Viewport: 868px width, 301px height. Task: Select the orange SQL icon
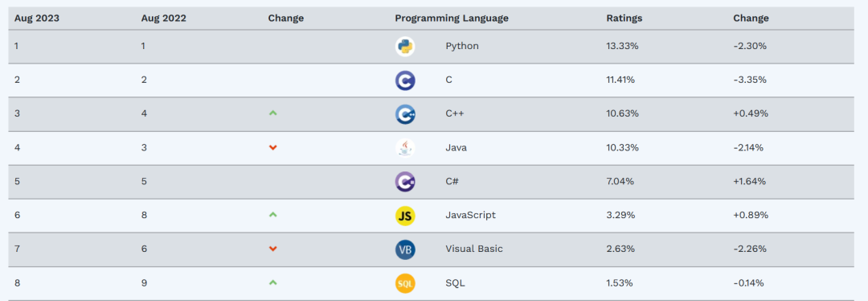[405, 282]
